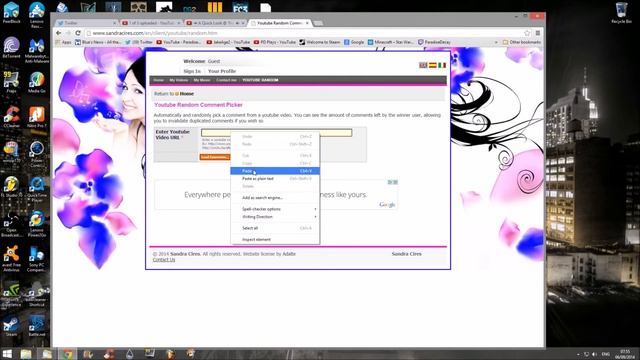The width and height of the screenshot is (640, 360).
Task: Switch site language to Italian flag
Action: point(442,65)
